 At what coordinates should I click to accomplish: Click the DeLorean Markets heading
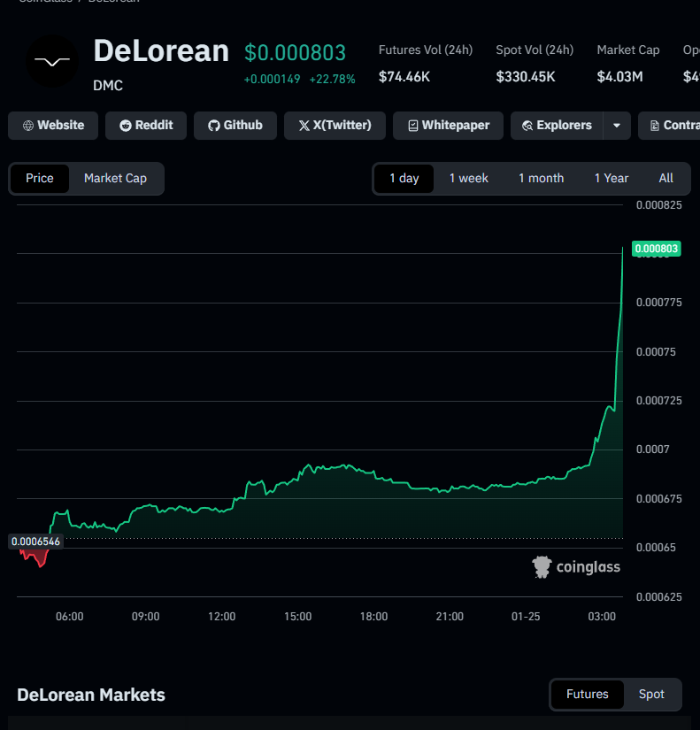91,695
